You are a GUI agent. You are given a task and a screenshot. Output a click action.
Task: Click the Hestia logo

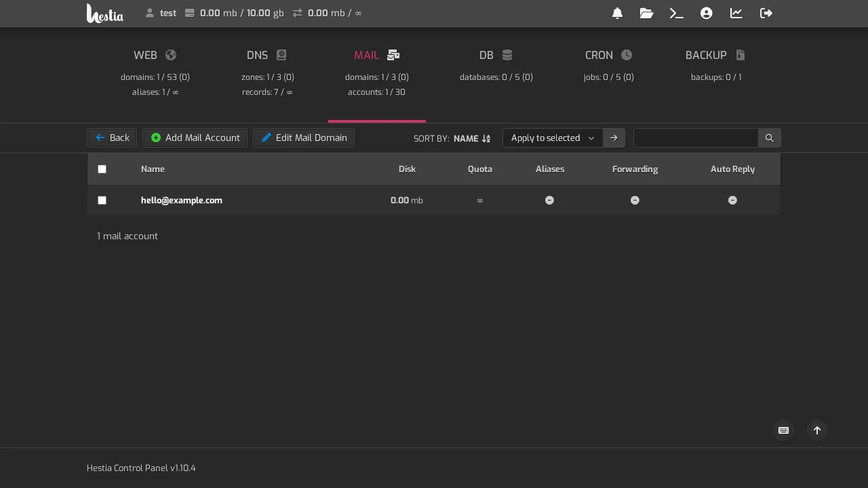105,13
